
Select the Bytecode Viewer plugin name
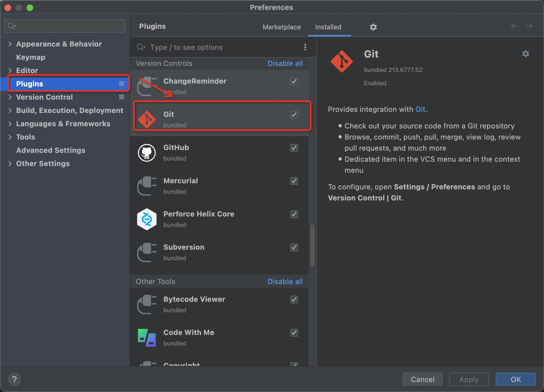coord(194,299)
